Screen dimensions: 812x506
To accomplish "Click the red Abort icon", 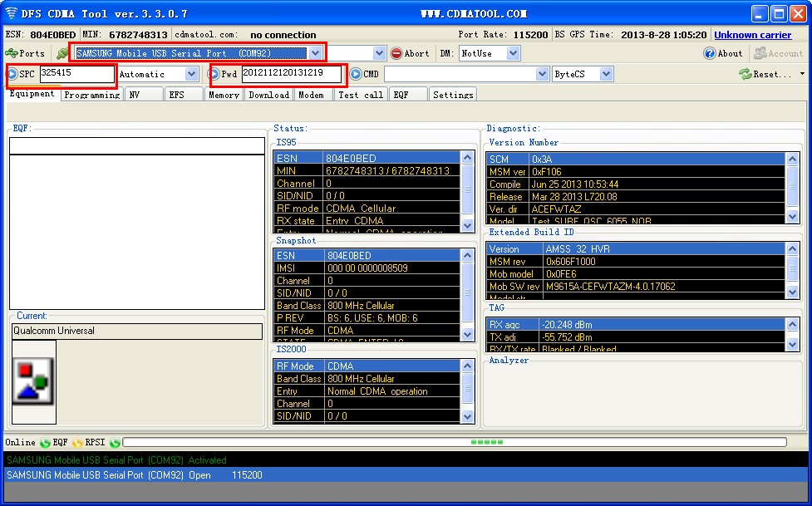I will click(396, 53).
